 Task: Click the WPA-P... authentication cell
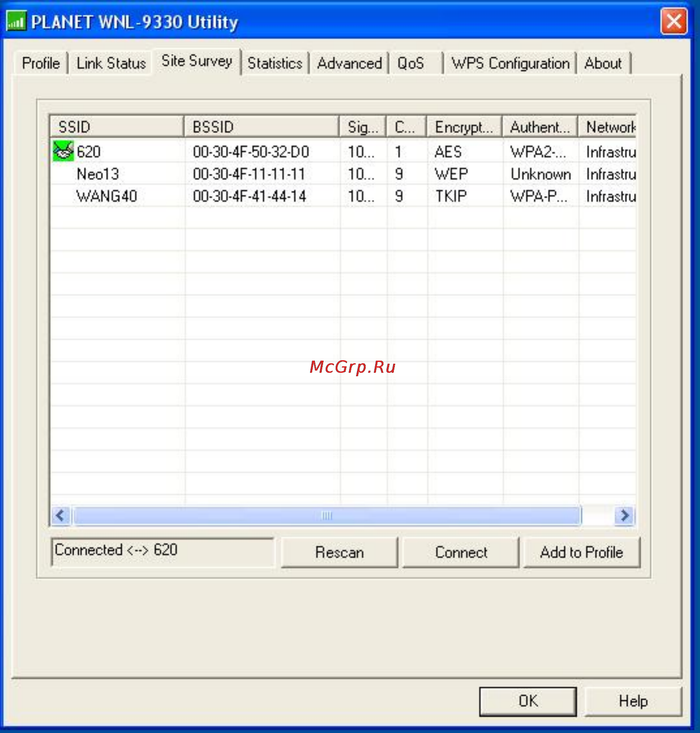pyautogui.click(x=538, y=196)
